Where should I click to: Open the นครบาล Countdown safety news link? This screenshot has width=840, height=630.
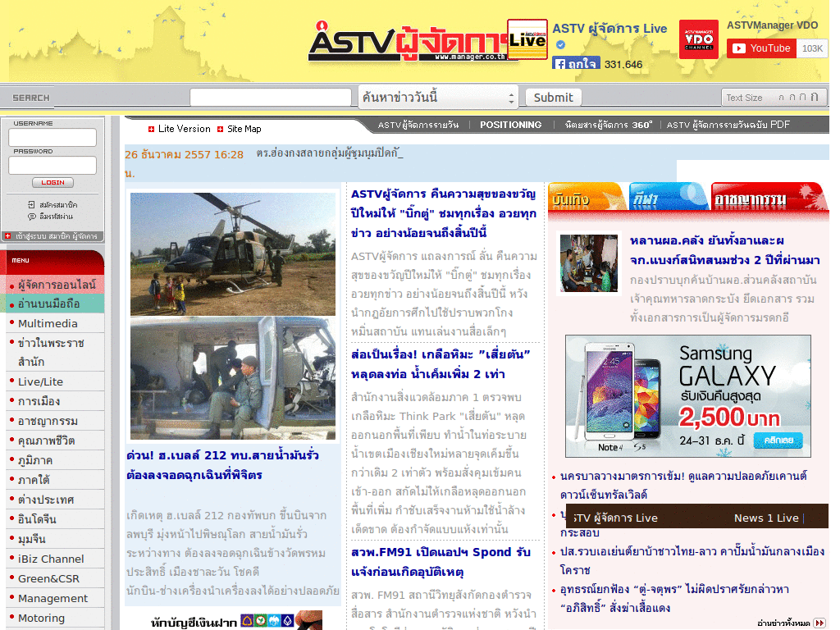(683, 485)
